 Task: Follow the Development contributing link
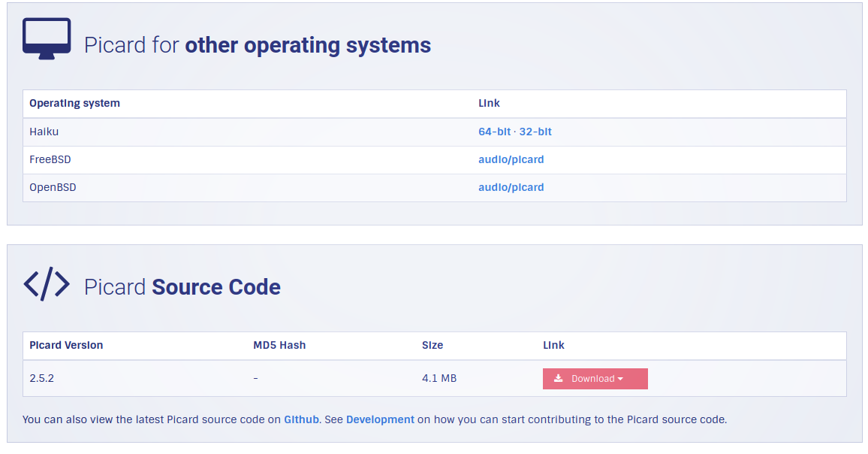[x=380, y=419]
